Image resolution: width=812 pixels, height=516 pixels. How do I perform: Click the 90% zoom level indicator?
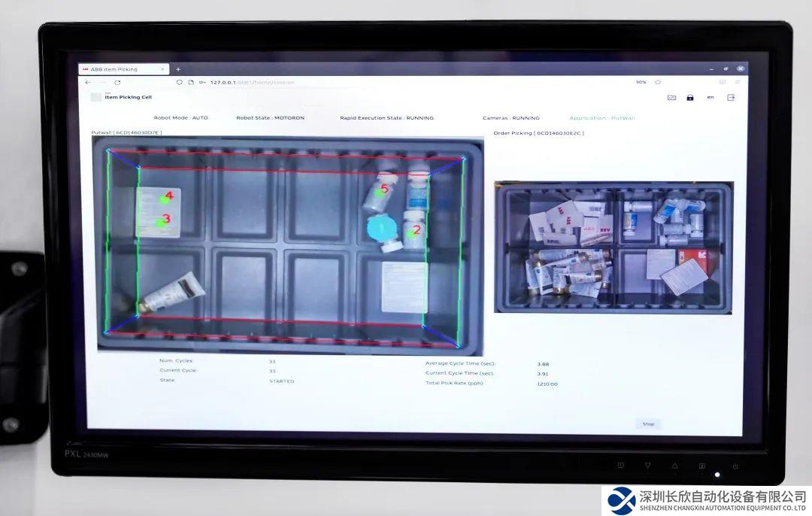[641, 82]
